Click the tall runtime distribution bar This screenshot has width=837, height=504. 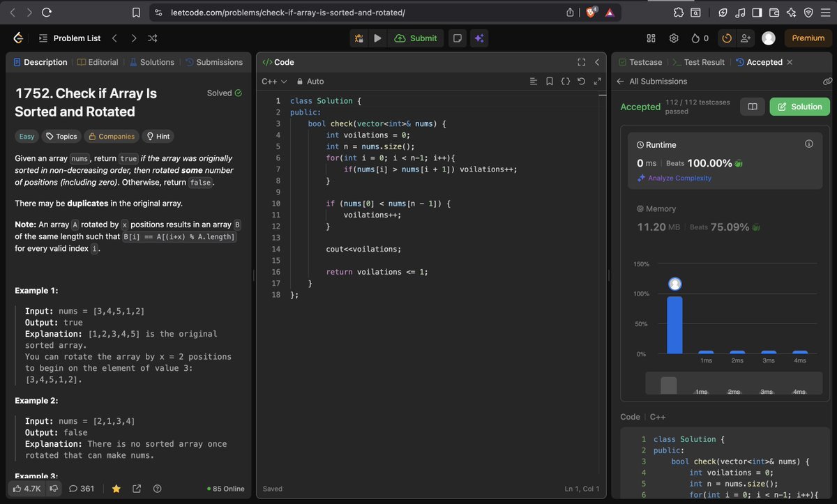point(674,325)
